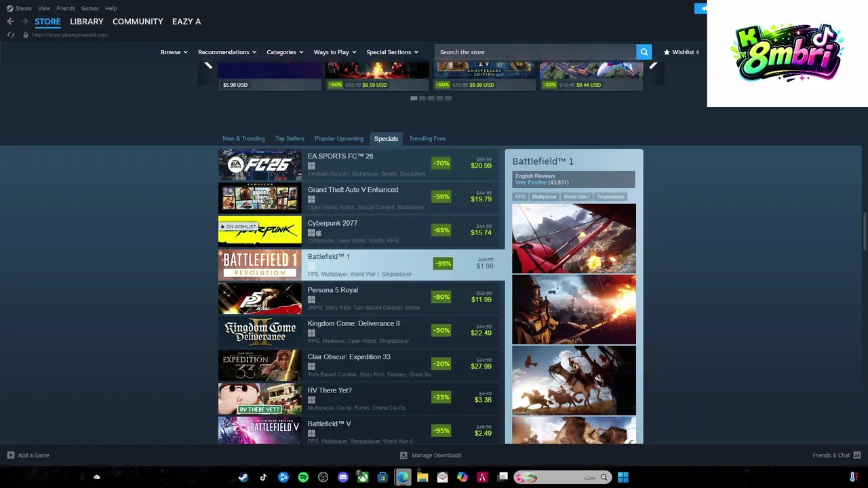This screenshot has width=868, height=488.
Task: Open the Friends & Chat icon
Action: click(x=857, y=455)
